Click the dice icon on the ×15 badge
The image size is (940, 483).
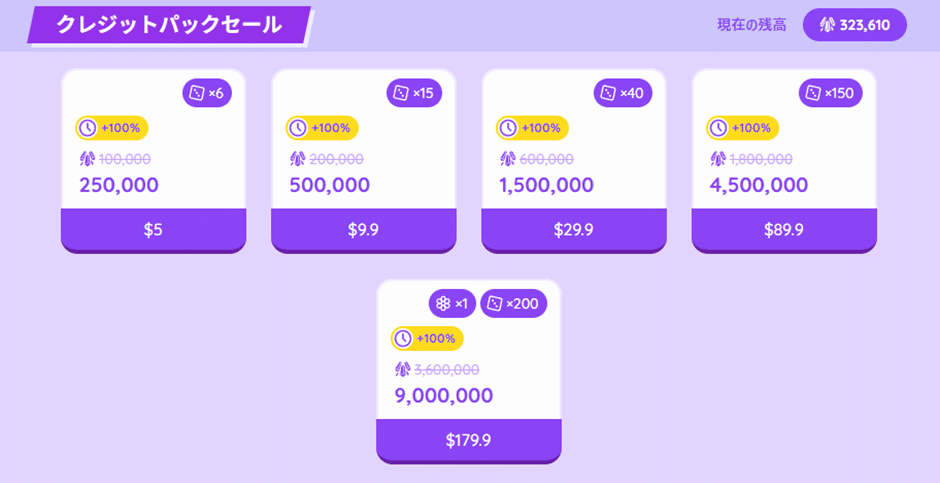point(401,93)
